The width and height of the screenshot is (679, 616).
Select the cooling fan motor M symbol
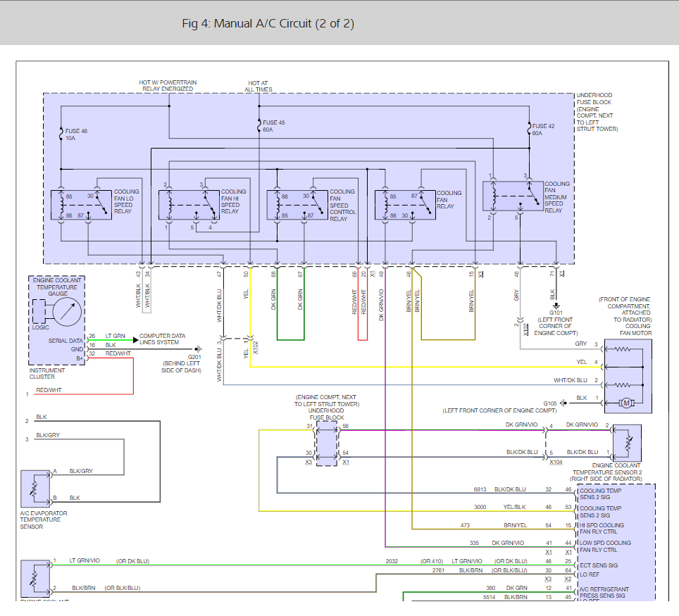click(625, 403)
